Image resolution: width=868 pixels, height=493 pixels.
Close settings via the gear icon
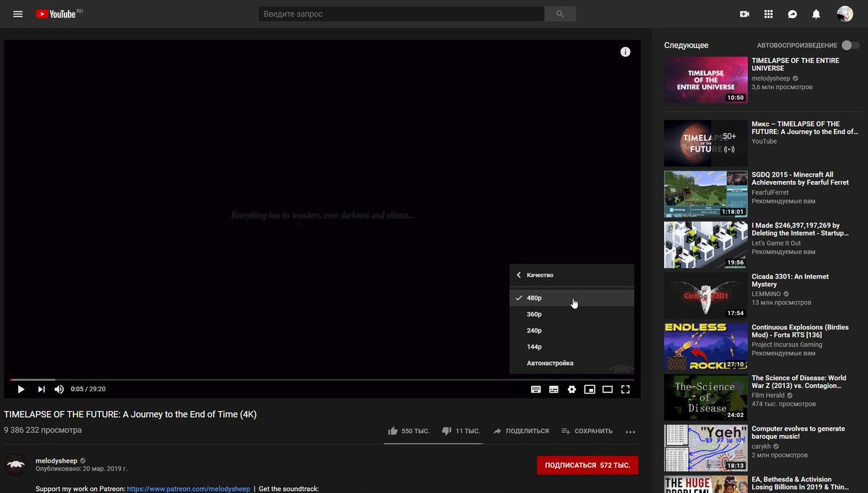[x=571, y=389]
